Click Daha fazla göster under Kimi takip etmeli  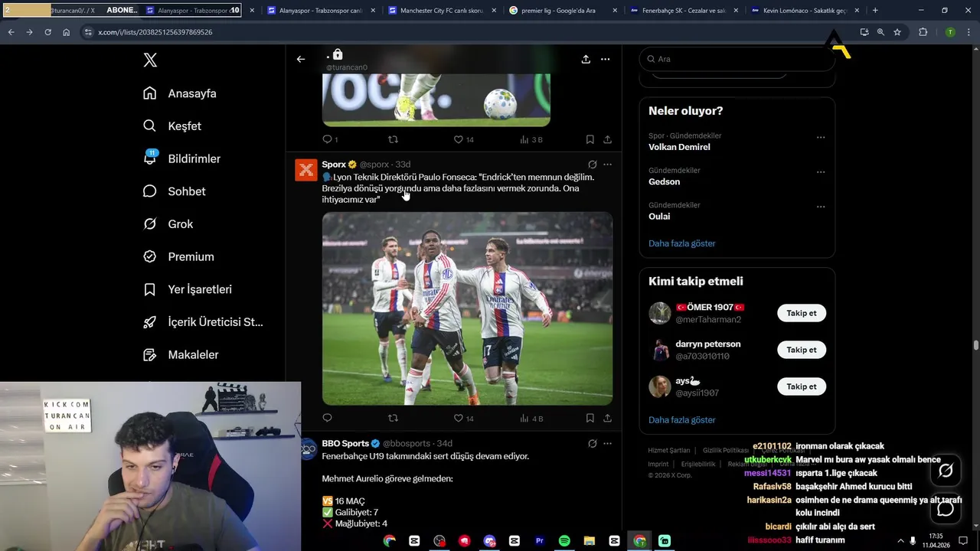click(682, 420)
